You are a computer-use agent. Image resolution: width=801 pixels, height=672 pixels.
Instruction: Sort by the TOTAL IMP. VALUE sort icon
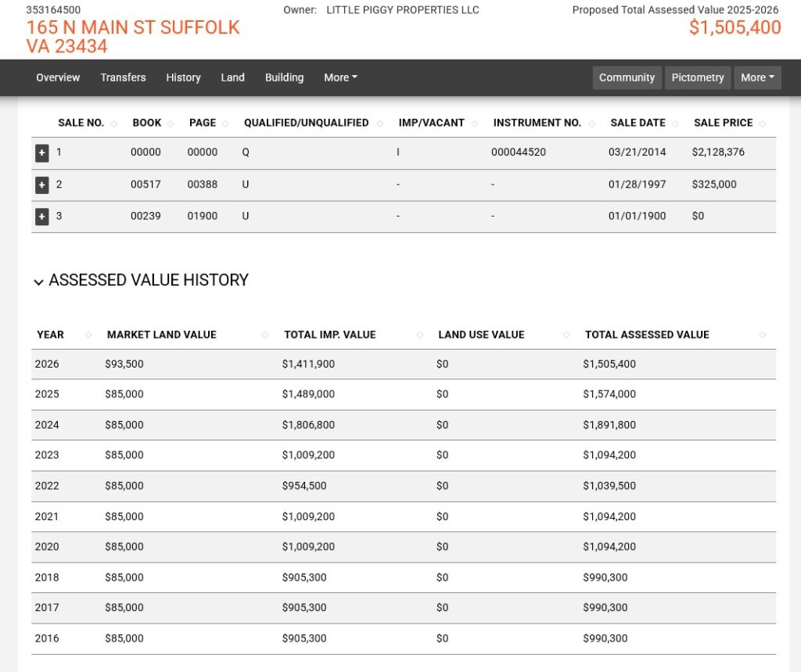pyautogui.click(x=420, y=336)
